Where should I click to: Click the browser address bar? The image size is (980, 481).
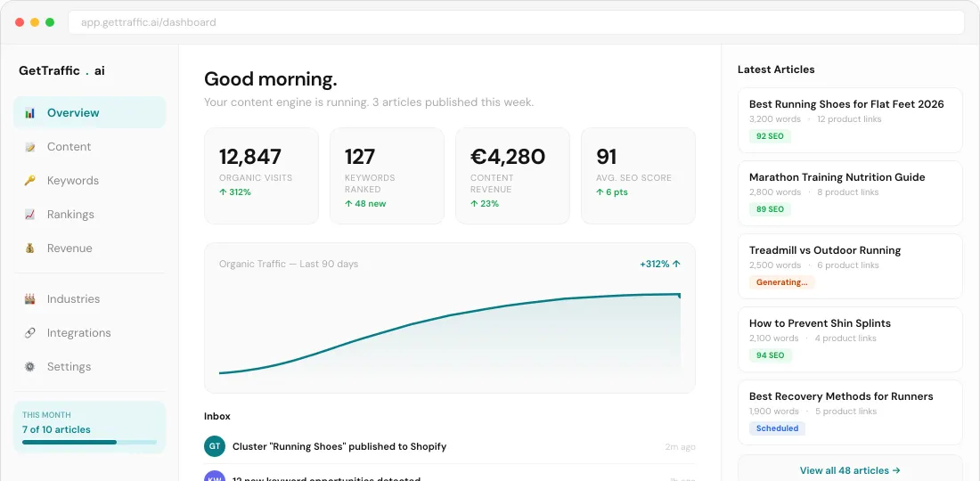516,22
